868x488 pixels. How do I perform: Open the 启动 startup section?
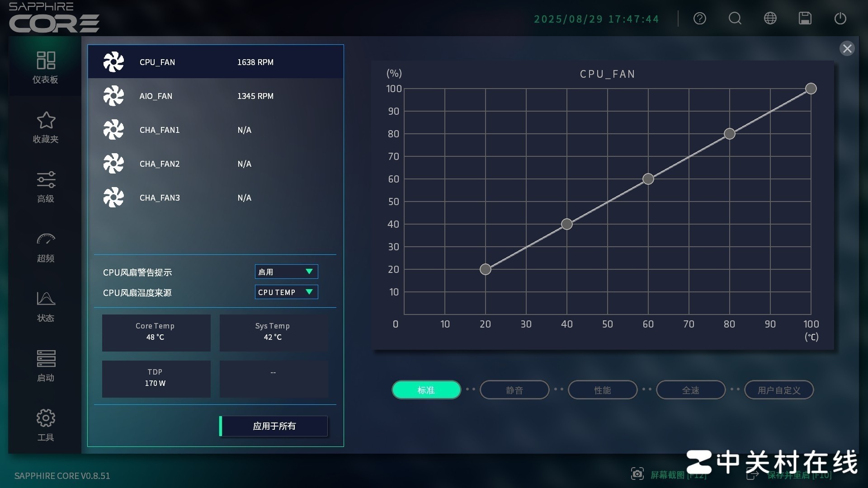click(x=45, y=365)
